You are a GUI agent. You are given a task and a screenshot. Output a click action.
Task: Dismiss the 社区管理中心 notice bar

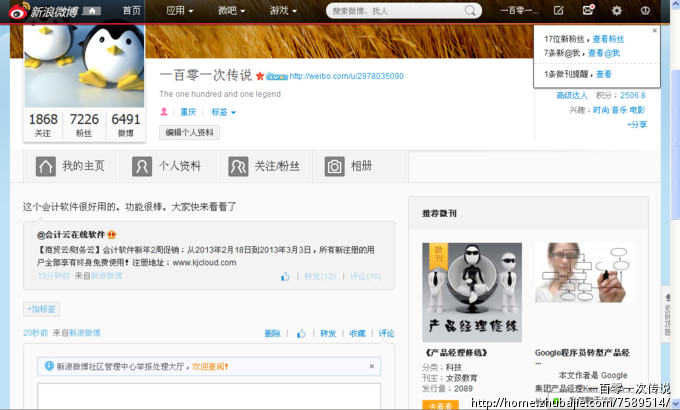372,366
